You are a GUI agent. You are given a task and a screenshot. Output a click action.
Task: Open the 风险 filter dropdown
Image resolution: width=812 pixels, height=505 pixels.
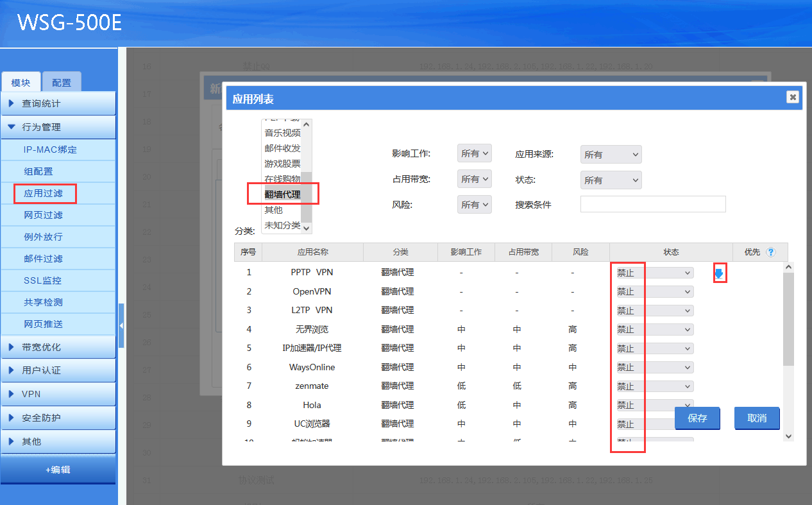pyautogui.click(x=475, y=205)
